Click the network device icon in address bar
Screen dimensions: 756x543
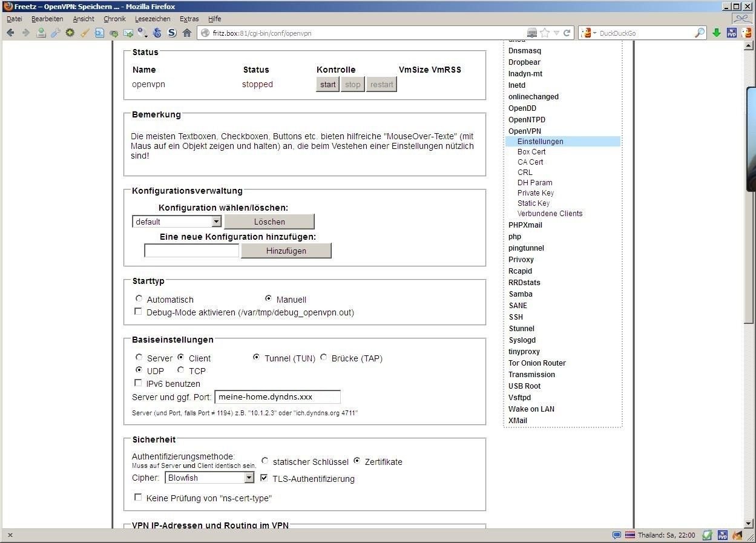tap(532, 33)
